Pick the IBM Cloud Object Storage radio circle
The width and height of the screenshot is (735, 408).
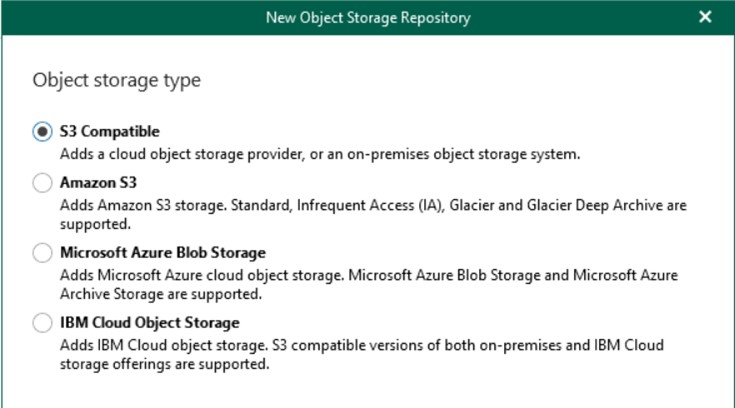42,323
